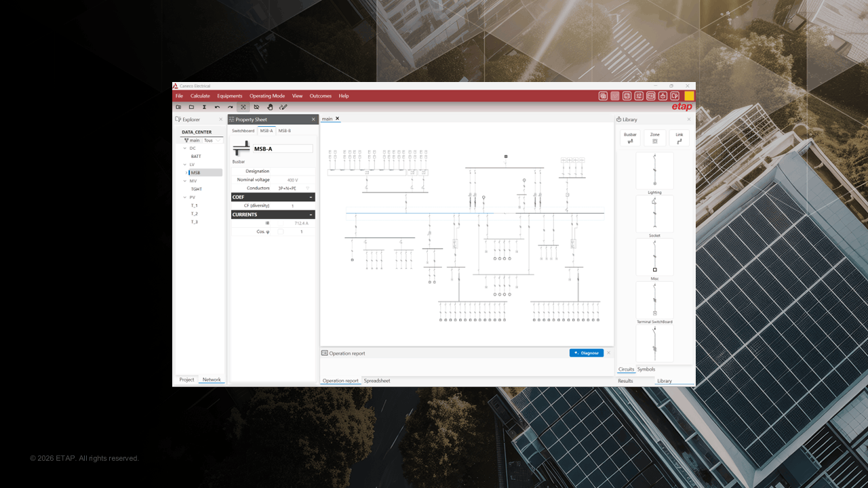Open the Operating Mode menu
Screen dimensions: 868x488
(x=267, y=96)
